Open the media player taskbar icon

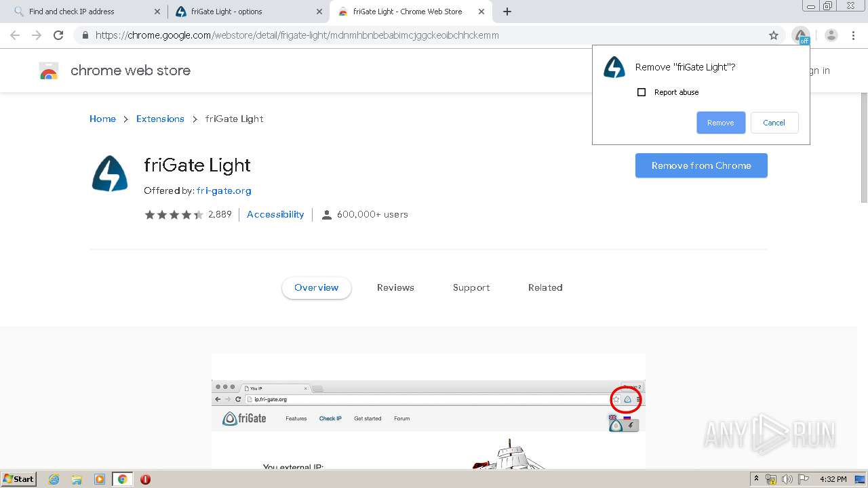(100, 479)
